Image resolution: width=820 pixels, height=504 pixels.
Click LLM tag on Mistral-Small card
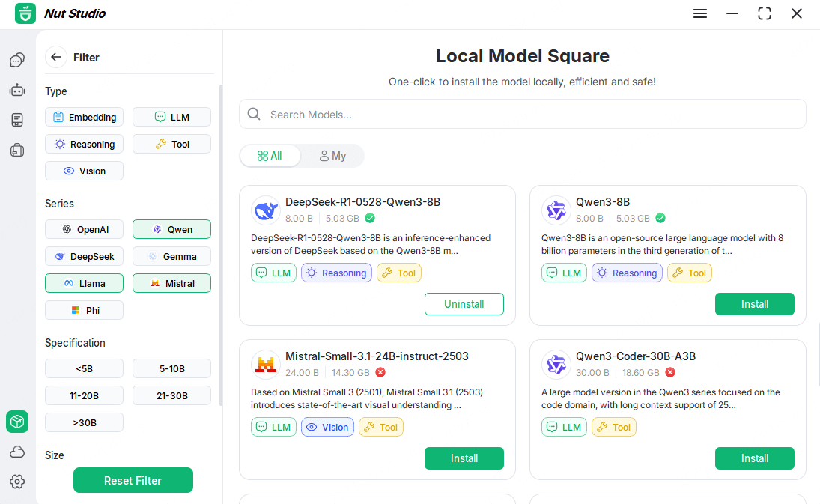tap(273, 427)
